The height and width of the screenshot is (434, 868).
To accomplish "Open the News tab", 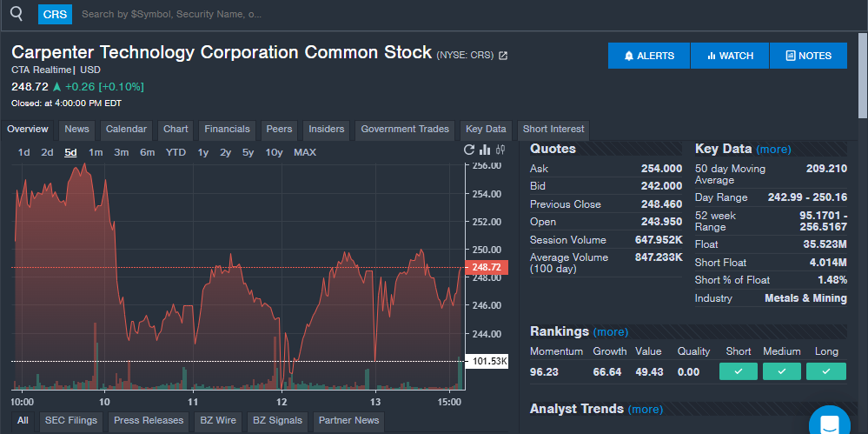I will tap(76, 129).
